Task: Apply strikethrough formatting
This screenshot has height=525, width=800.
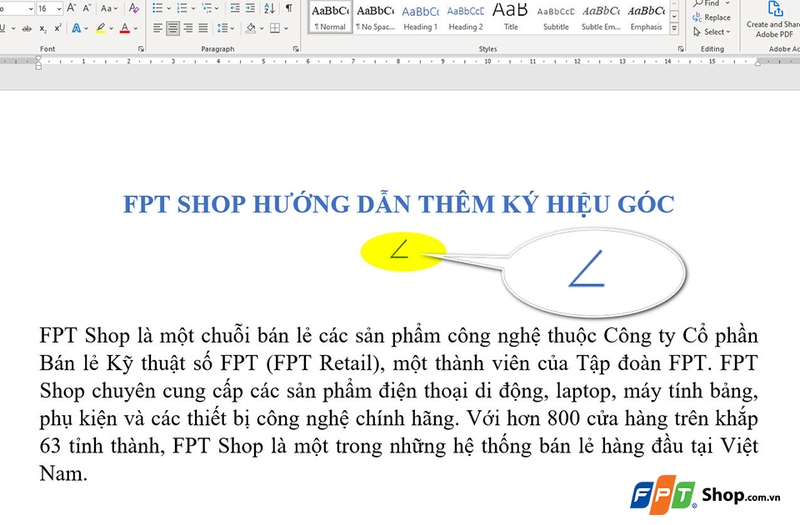Action: [x=28, y=29]
